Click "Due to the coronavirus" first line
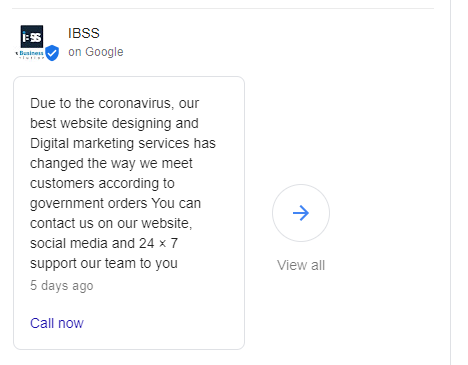 click(x=114, y=103)
